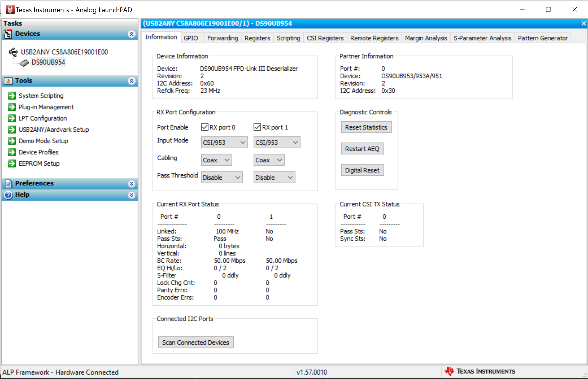Click Scan Connected Devices button
This screenshot has width=588, height=379.
click(x=196, y=342)
